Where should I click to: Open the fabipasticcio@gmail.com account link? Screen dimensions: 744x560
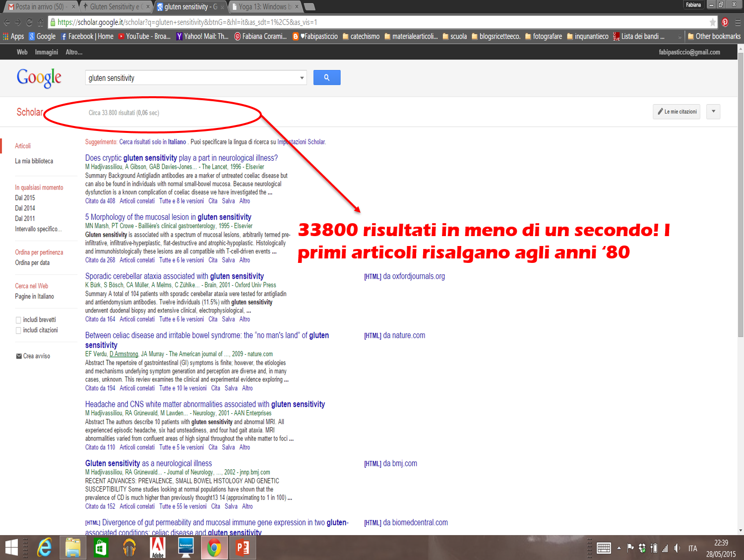coord(689,52)
